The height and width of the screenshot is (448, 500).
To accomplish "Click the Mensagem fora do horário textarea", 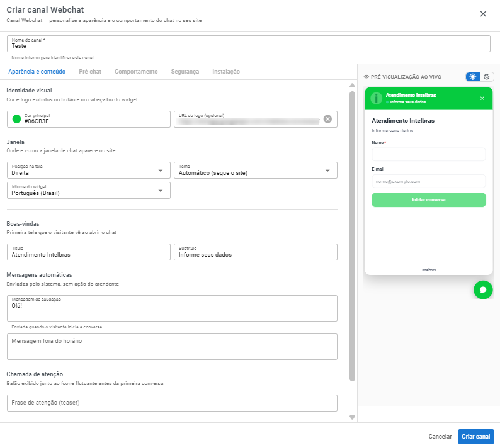I will pyautogui.click(x=172, y=347).
